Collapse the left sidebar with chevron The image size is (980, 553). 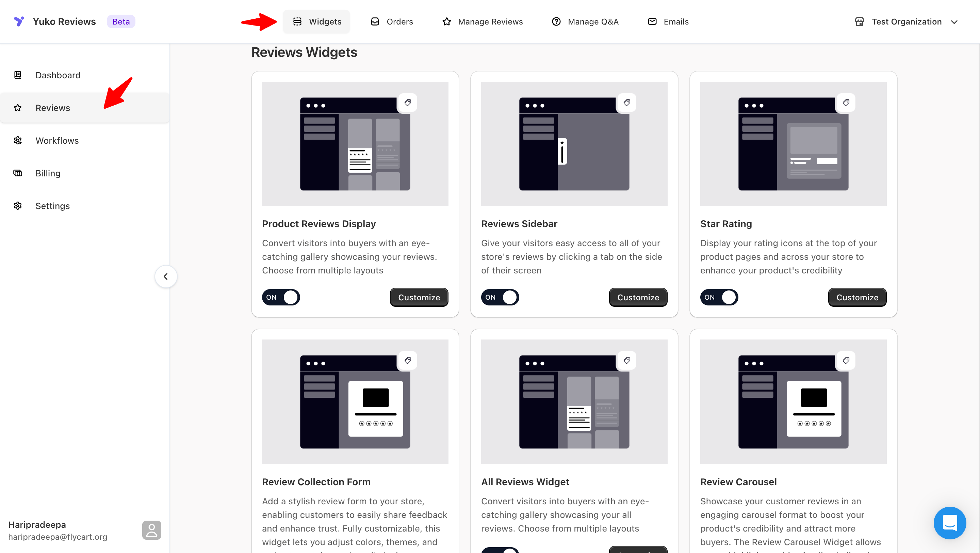click(165, 276)
